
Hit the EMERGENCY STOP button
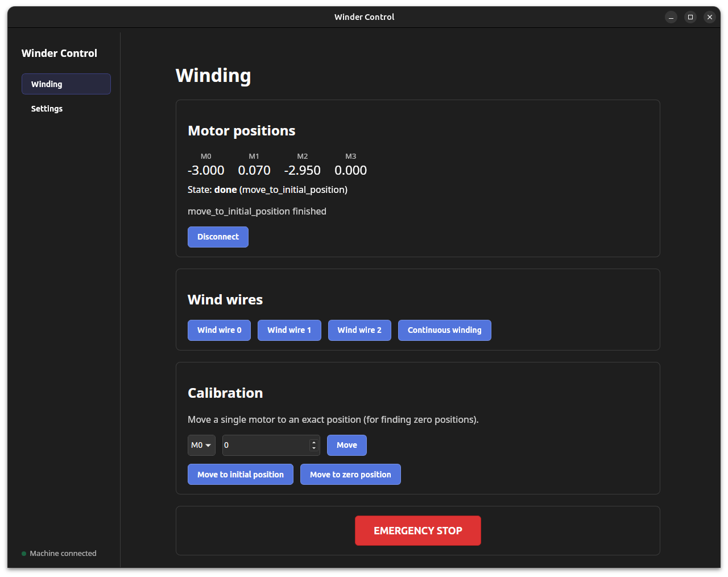(x=418, y=530)
